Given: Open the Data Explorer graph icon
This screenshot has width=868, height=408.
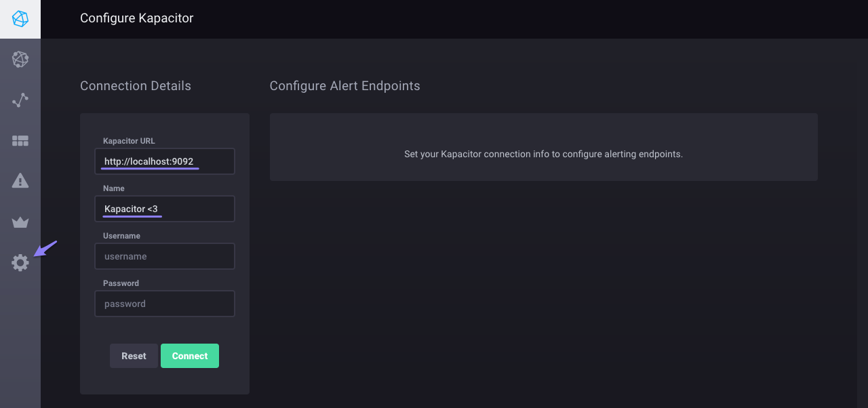Looking at the screenshot, I should tap(20, 100).
